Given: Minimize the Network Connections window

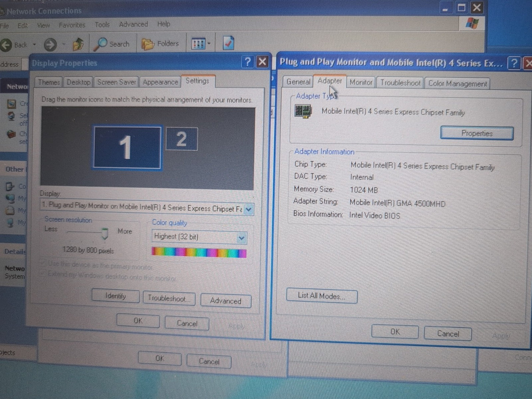Looking at the screenshot, I should (x=445, y=8).
